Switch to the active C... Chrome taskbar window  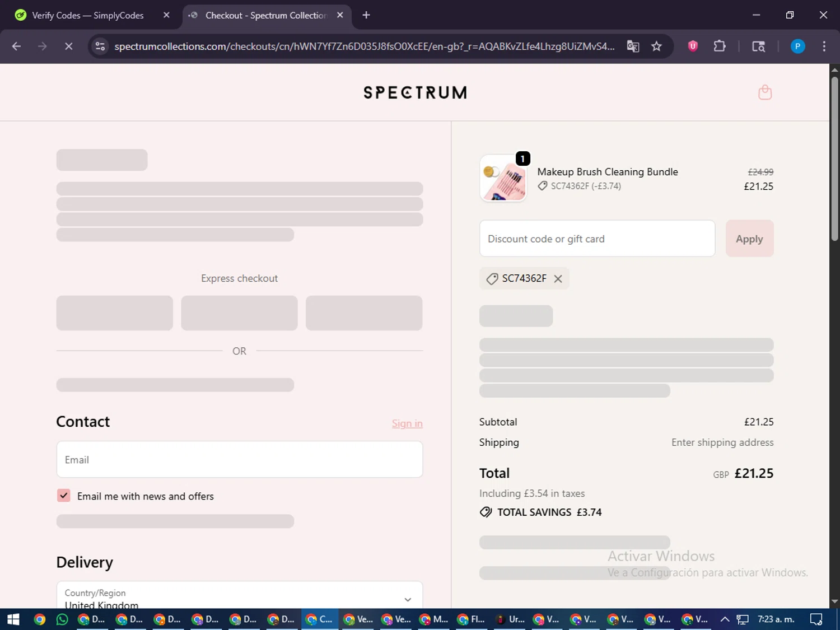[x=320, y=619]
